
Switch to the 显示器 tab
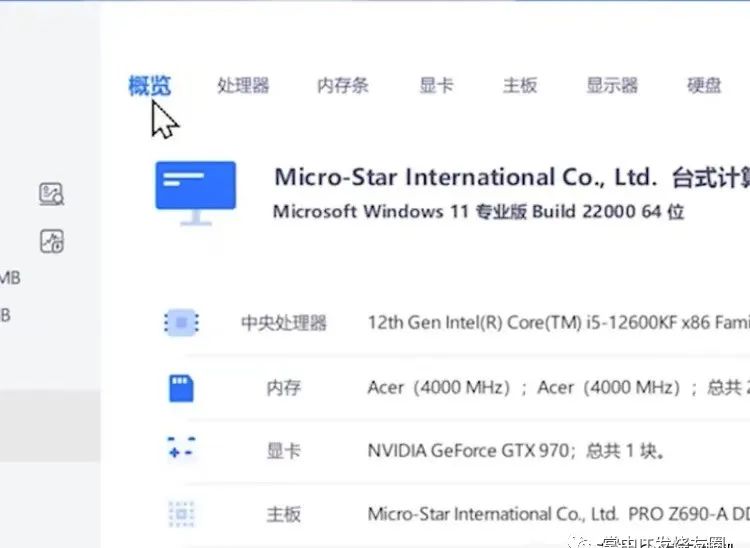(x=612, y=86)
